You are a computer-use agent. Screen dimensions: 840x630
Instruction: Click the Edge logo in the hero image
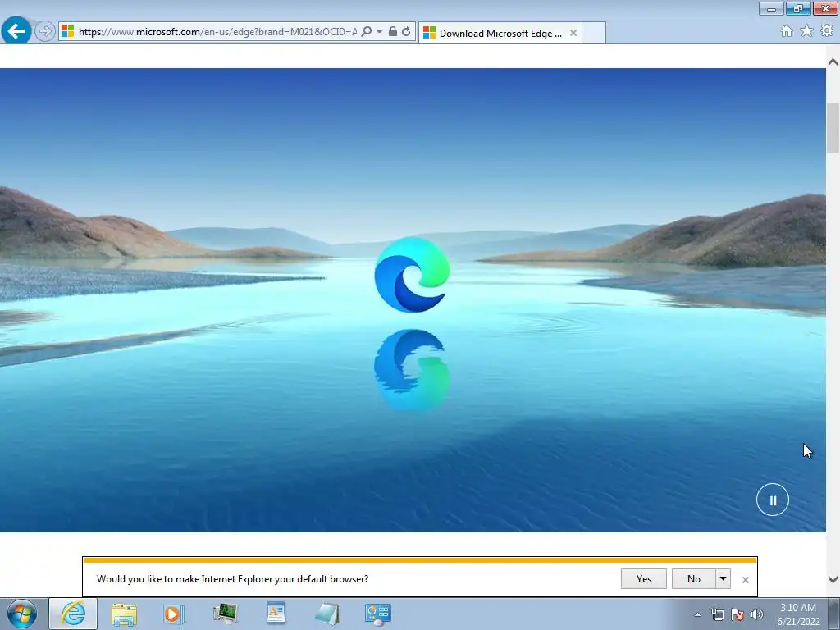click(x=412, y=274)
